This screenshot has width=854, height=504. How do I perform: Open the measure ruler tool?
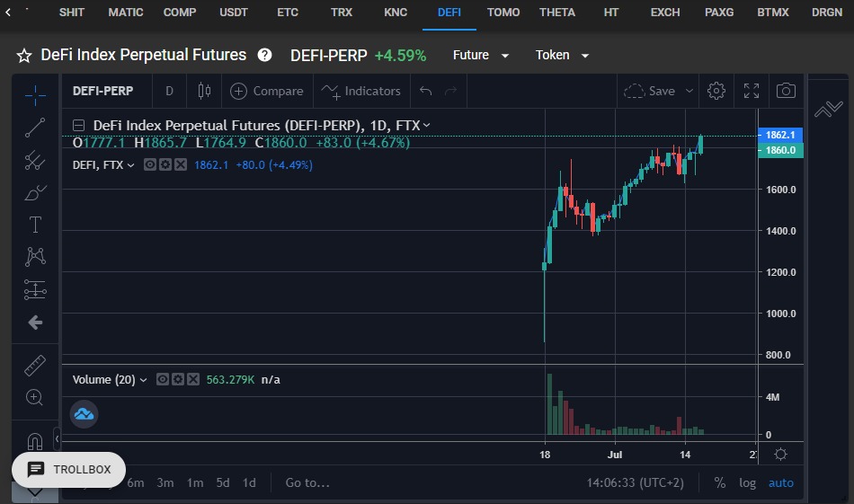tap(35, 366)
